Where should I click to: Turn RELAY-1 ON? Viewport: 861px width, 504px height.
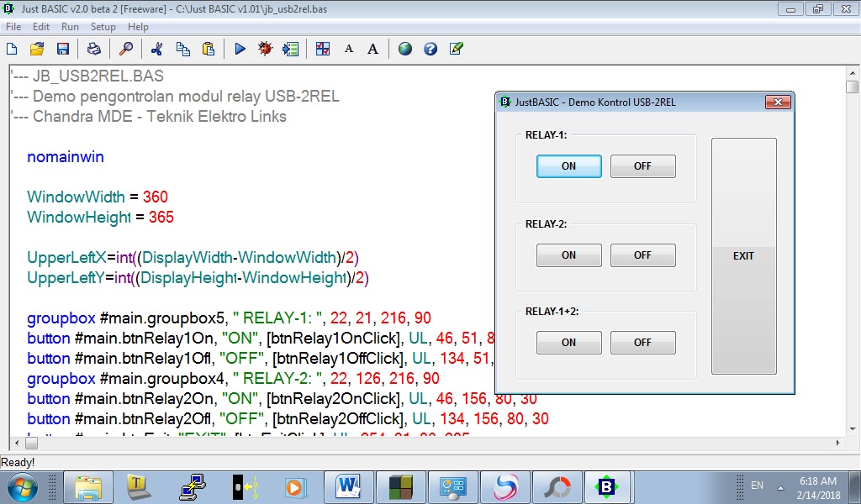coord(569,166)
